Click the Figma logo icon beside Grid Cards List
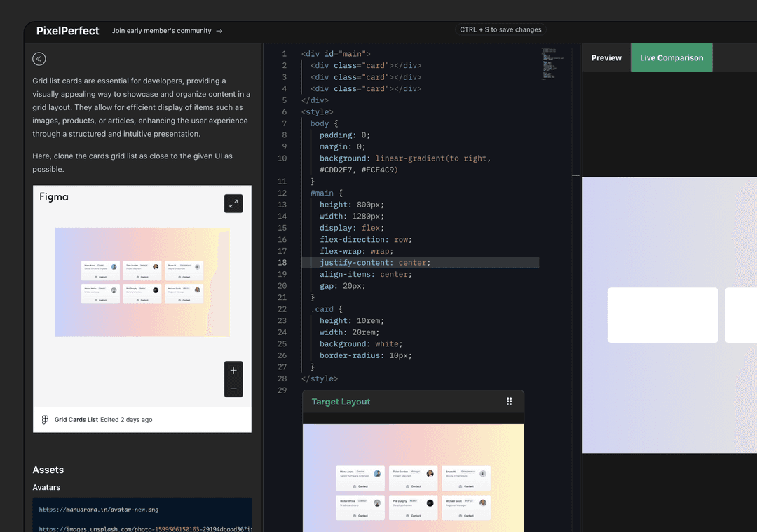This screenshot has width=757, height=532. pos(46,420)
